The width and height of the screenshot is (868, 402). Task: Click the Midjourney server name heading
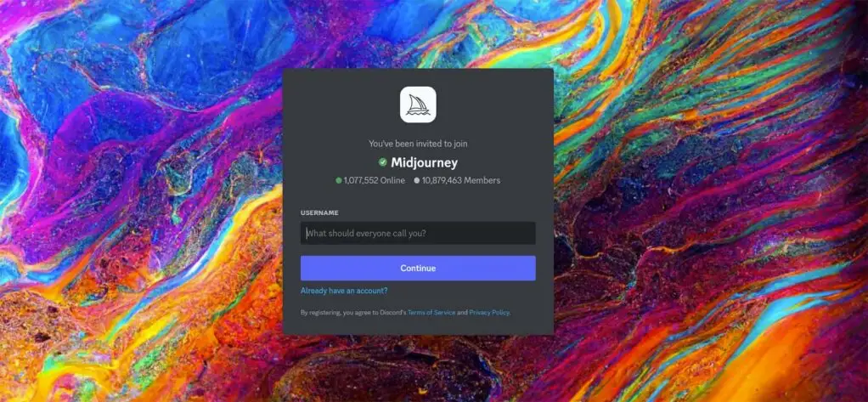click(425, 163)
